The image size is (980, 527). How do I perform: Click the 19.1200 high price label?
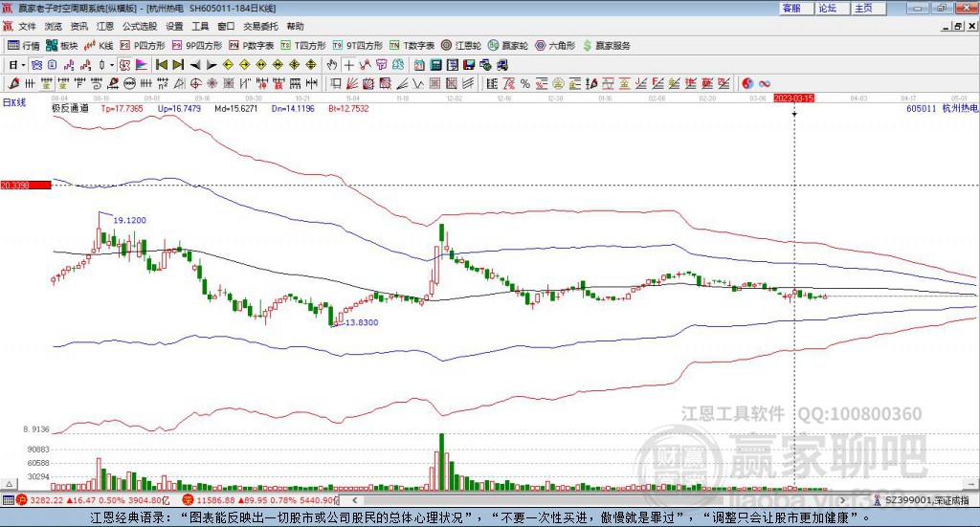(129, 220)
